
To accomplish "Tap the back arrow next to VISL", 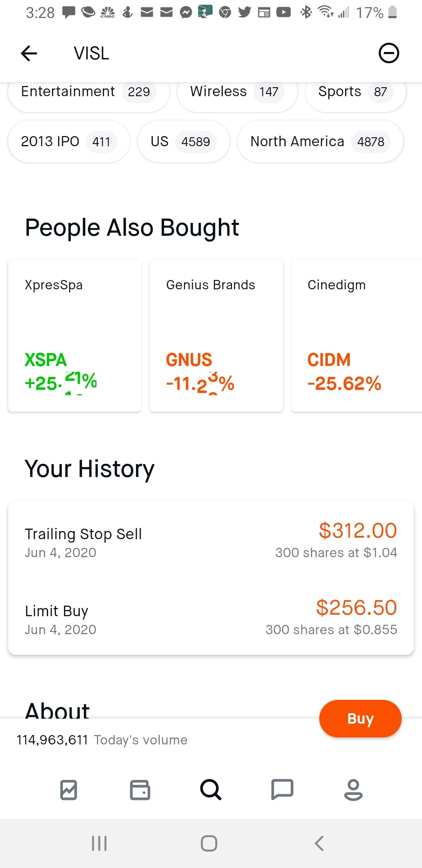I will 29,53.
